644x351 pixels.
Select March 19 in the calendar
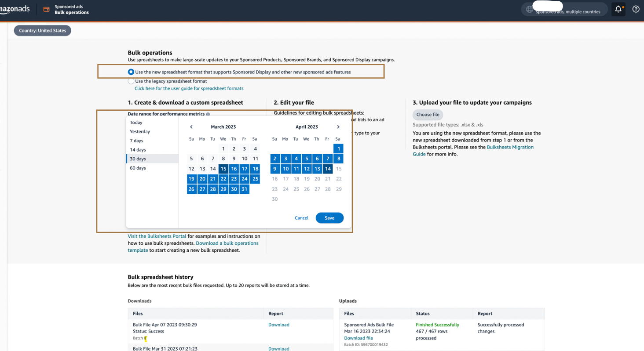coord(192,179)
